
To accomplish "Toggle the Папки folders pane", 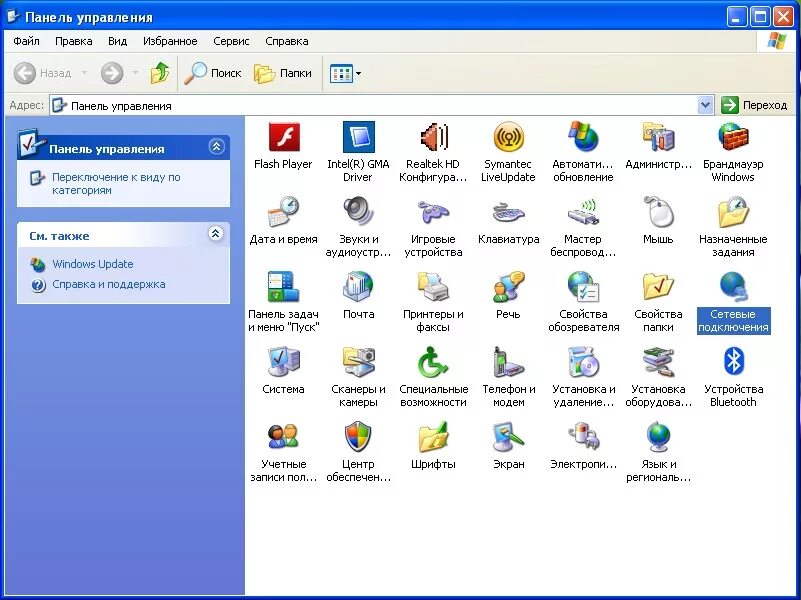I will 283,73.
